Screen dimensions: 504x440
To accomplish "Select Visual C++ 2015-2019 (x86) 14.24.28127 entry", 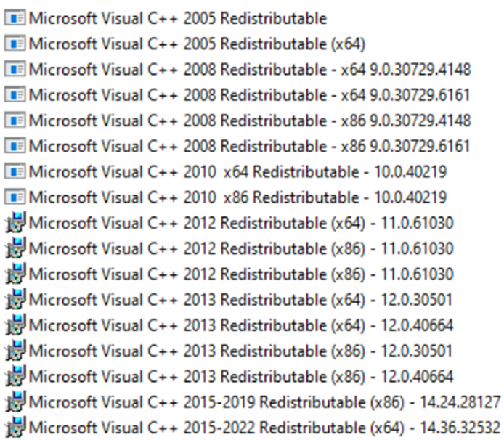I will click(264, 402).
